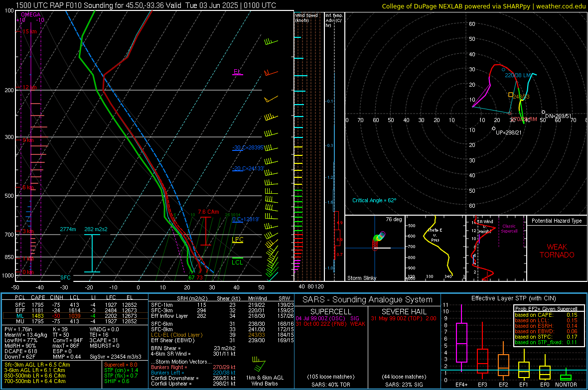Click the Supercell = 8.0 parameter
The height and width of the screenshot is (390, 588).
tap(121, 365)
